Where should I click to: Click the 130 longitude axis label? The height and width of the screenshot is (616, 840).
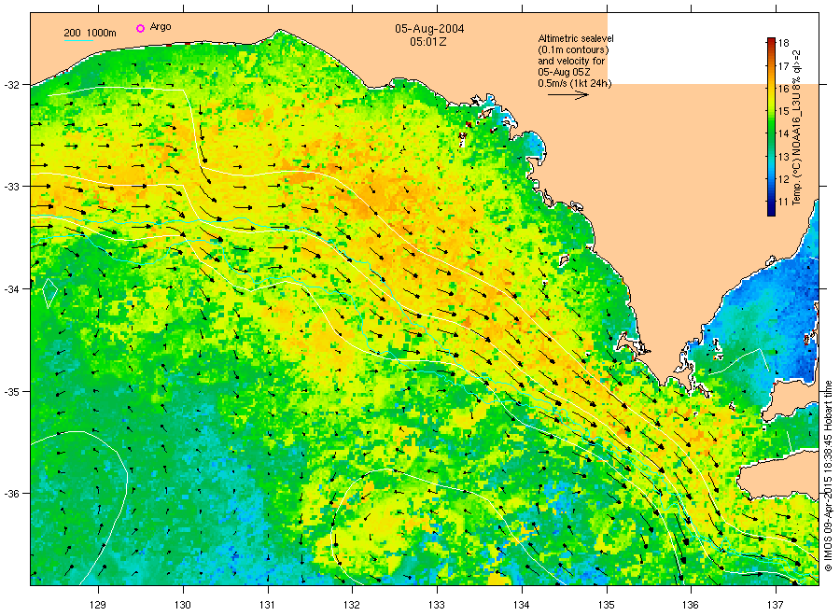coord(183,606)
